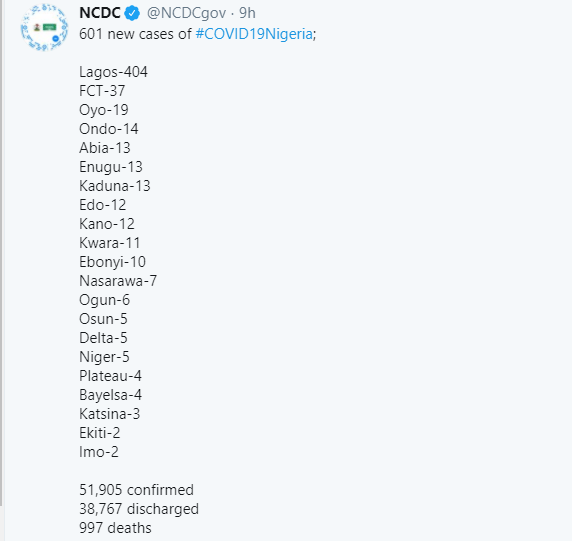This screenshot has width=572, height=541.
Task: Click the Plateau-4 line in tweet
Action: click(111, 376)
